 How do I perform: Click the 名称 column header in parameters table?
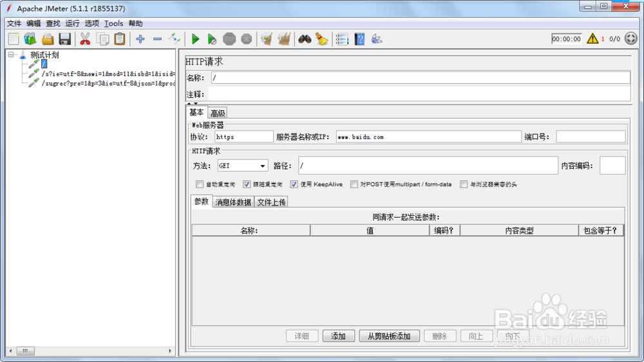[x=251, y=231]
